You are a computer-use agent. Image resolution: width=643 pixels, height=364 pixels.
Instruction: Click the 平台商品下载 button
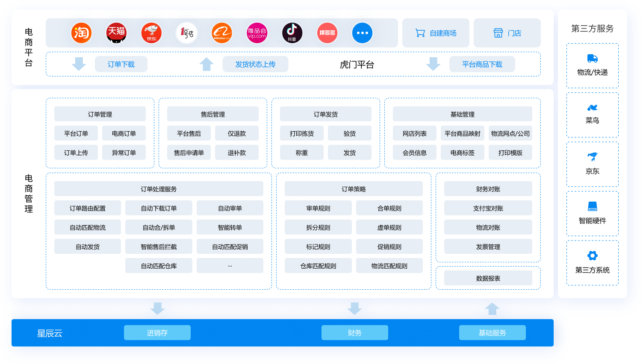(482, 64)
